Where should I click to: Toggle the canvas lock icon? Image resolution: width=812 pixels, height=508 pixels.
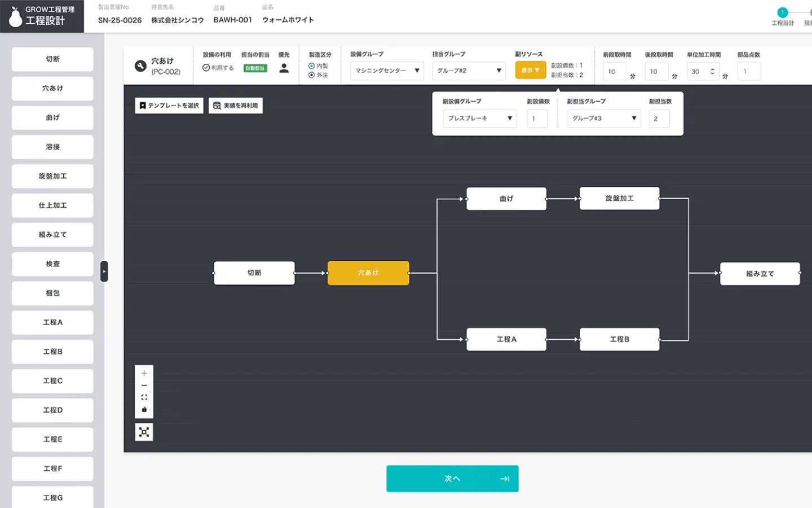click(x=144, y=409)
